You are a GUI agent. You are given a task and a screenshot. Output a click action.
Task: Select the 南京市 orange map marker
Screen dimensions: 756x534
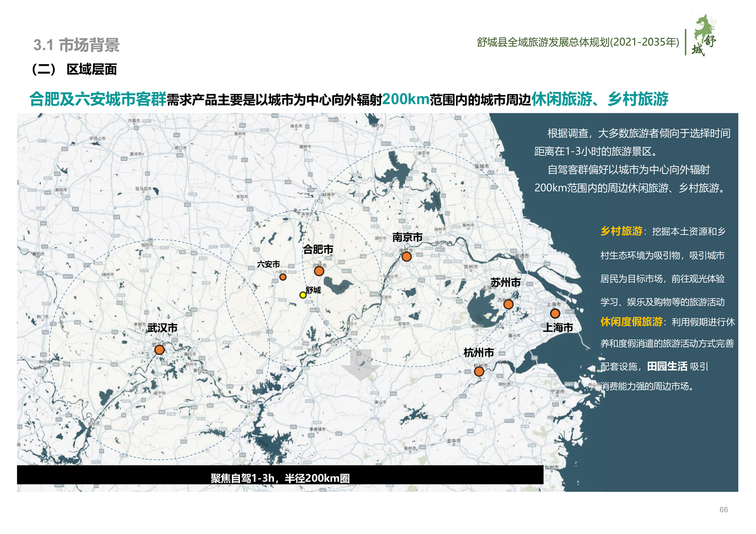click(x=406, y=257)
